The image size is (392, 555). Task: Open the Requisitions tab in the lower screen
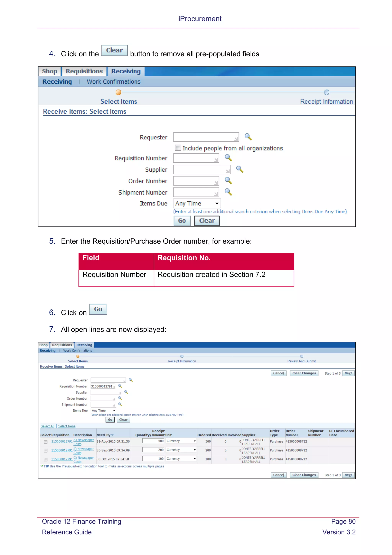pyautogui.click(x=62, y=345)
